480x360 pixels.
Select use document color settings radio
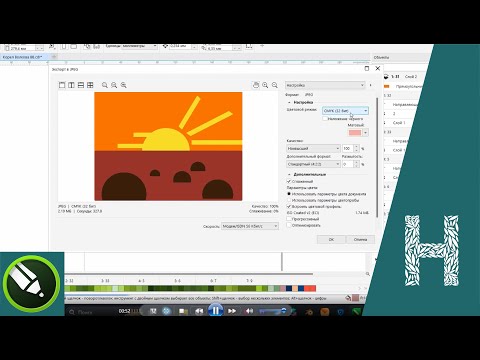pyautogui.click(x=289, y=194)
